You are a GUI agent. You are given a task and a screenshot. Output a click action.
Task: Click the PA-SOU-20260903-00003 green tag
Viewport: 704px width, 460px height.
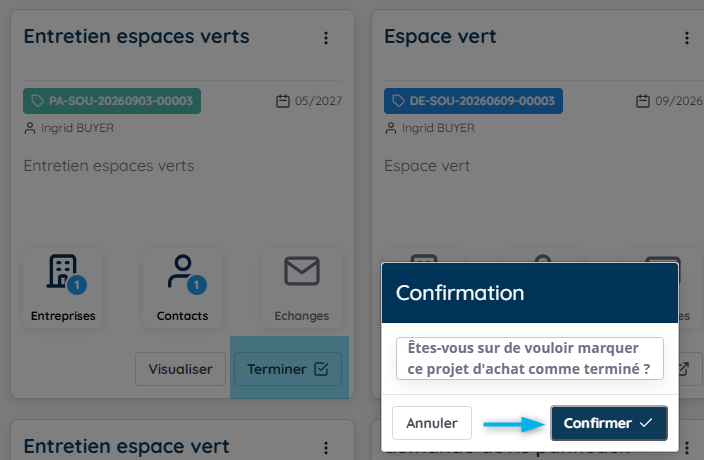112,101
